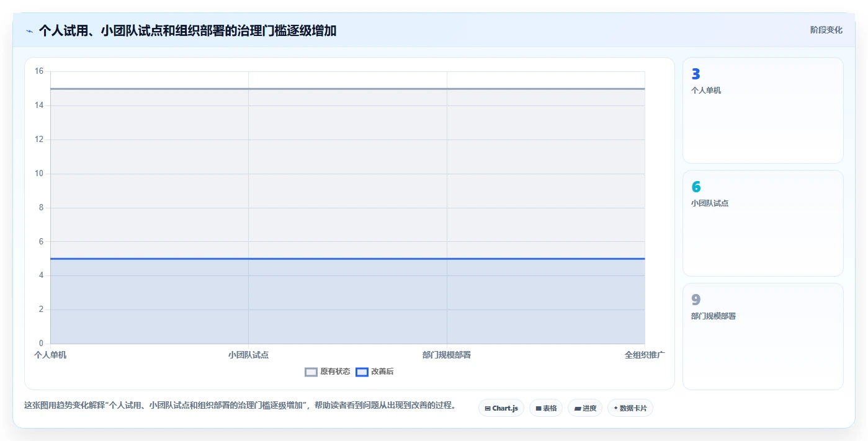
Task: Open the 个人单机 card showing 3
Action: click(x=763, y=110)
